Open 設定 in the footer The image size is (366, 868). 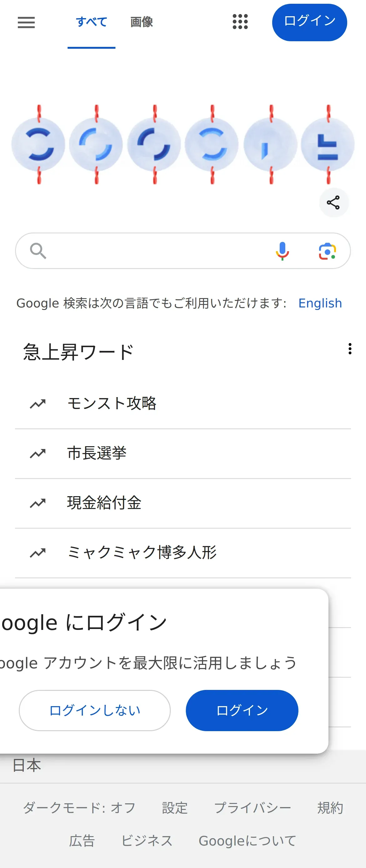pos(175,808)
